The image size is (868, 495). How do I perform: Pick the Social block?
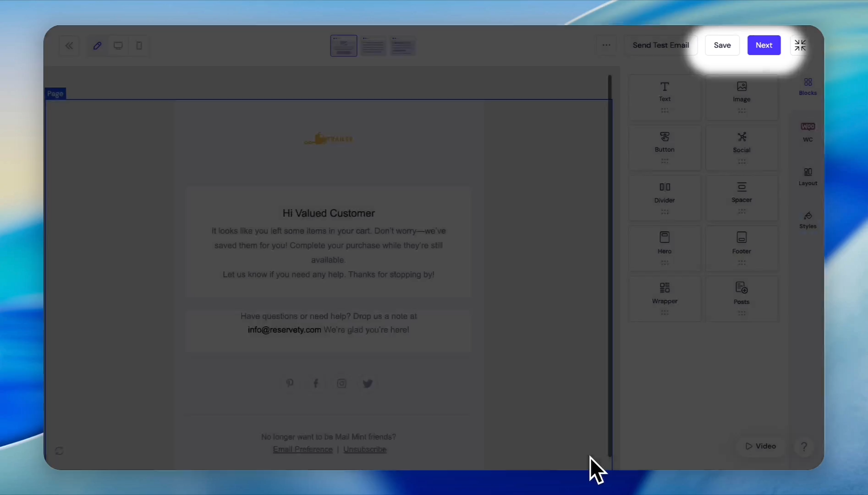[741, 148]
